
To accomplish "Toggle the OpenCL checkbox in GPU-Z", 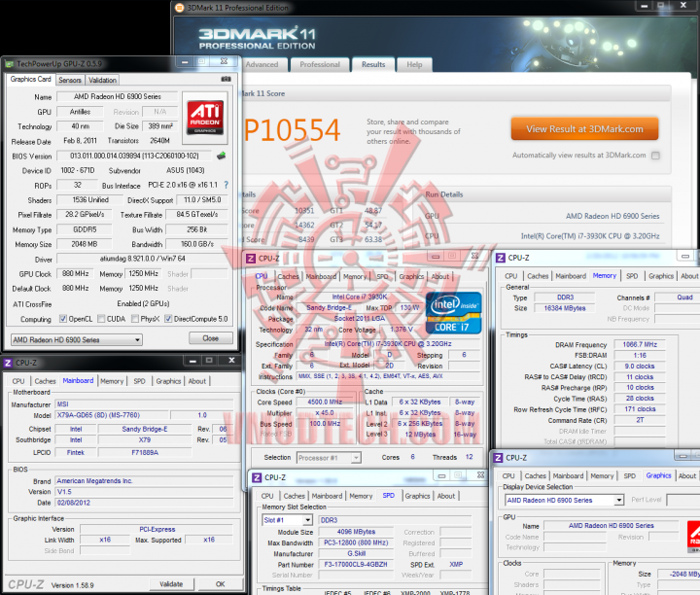I will [63, 319].
